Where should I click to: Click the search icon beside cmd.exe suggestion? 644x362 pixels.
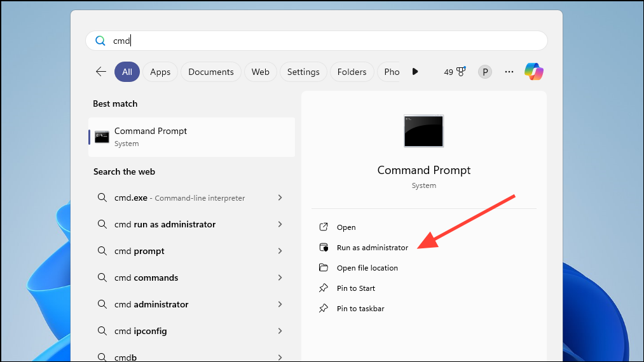pos(102,198)
